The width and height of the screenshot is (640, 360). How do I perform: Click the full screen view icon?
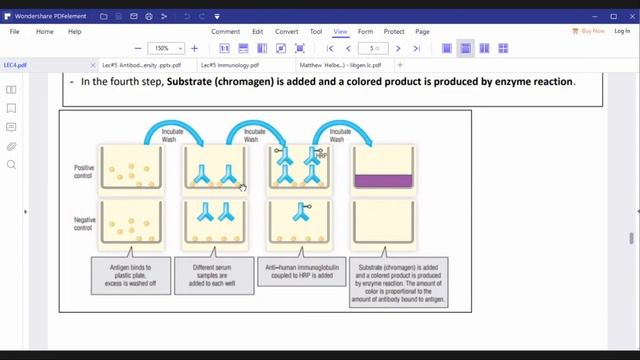pyautogui.click(x=300, y=49)
